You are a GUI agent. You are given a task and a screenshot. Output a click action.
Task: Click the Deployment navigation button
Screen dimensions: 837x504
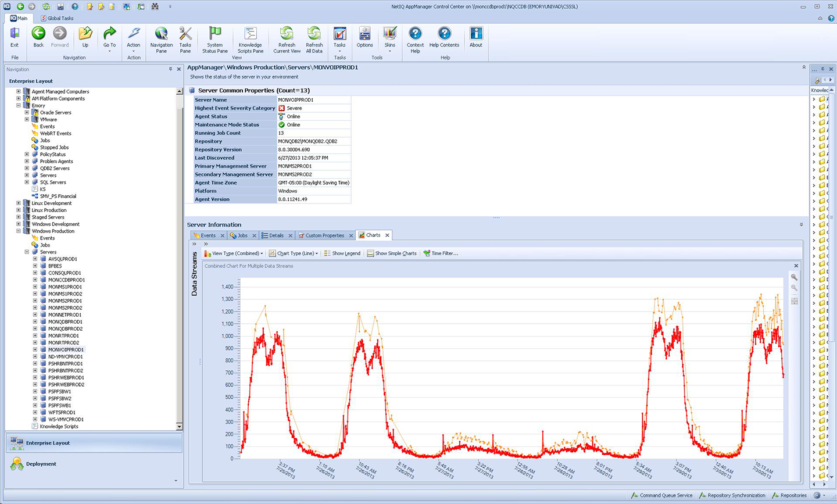click(x=41, y=464)
